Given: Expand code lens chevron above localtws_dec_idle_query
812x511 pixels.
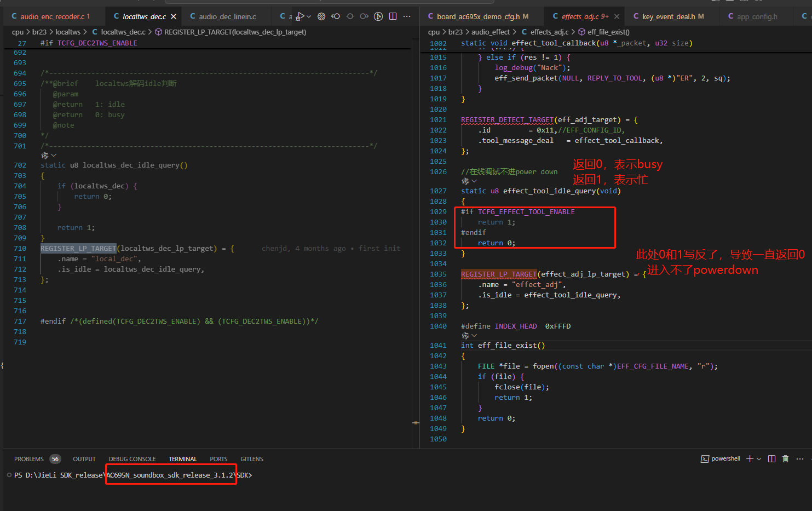Looking at the screenshot, I should [x=54, y=156].
